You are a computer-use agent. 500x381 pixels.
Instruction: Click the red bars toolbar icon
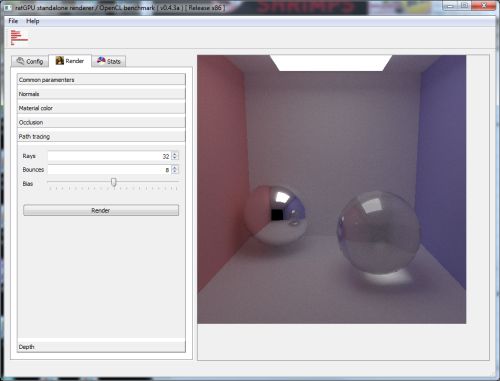point(19,37)
